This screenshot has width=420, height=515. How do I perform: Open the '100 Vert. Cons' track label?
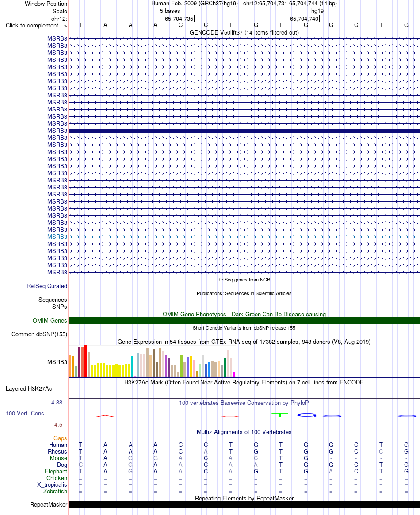[25, 414]
